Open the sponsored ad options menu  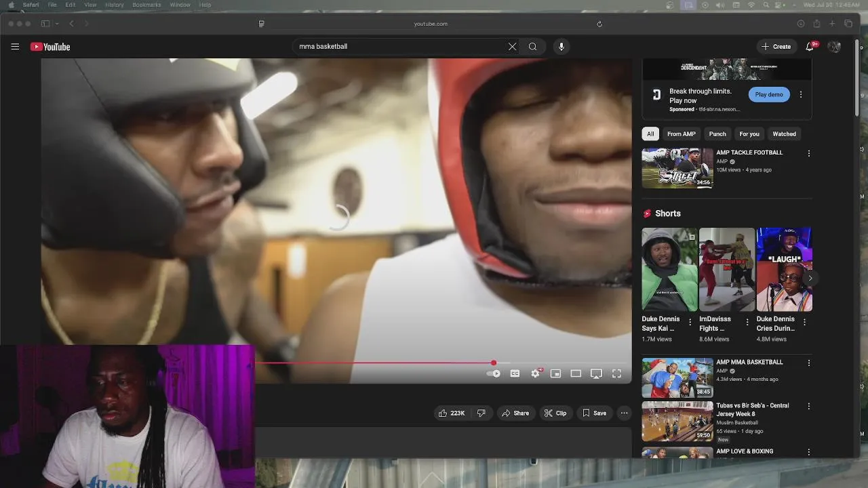[x=801, y=94]
